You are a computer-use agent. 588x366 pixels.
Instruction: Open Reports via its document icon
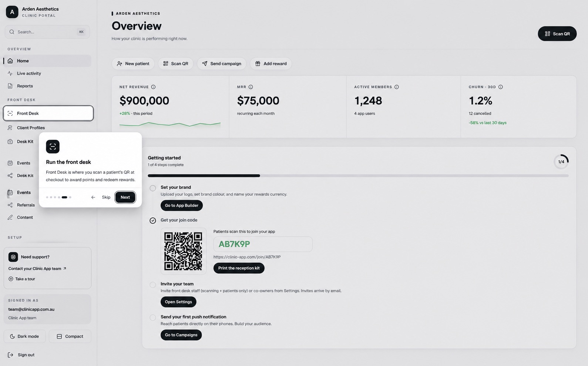pyautogui.click(x=10, y=86)
